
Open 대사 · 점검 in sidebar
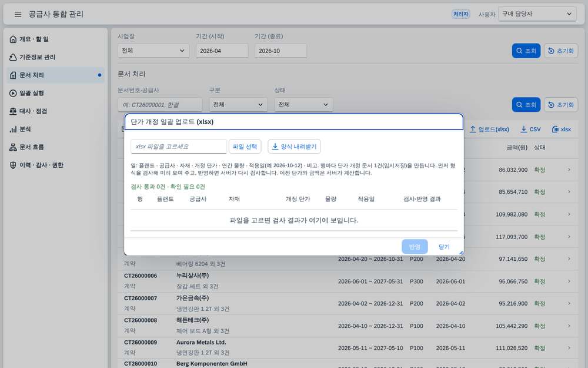[x=55, y=111]
